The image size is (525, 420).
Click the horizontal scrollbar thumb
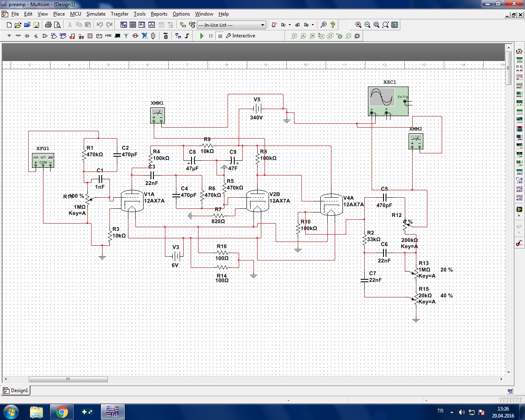coord(68,379)
